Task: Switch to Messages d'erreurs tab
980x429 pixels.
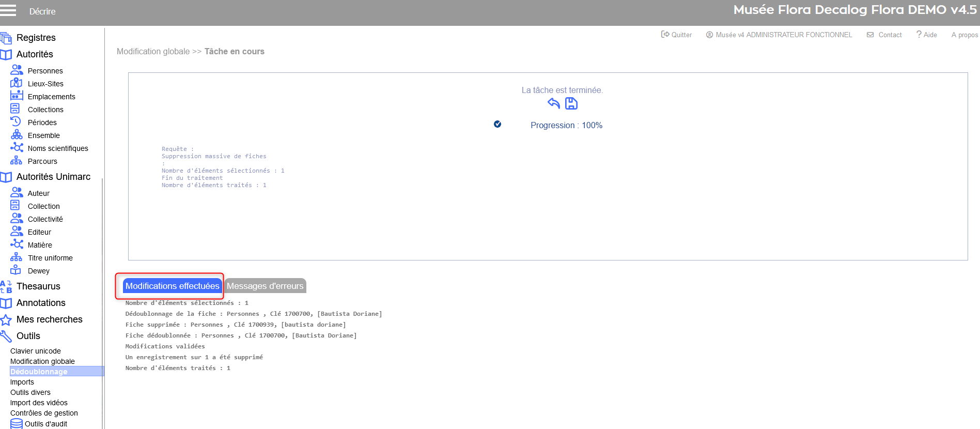Action: 265,286
